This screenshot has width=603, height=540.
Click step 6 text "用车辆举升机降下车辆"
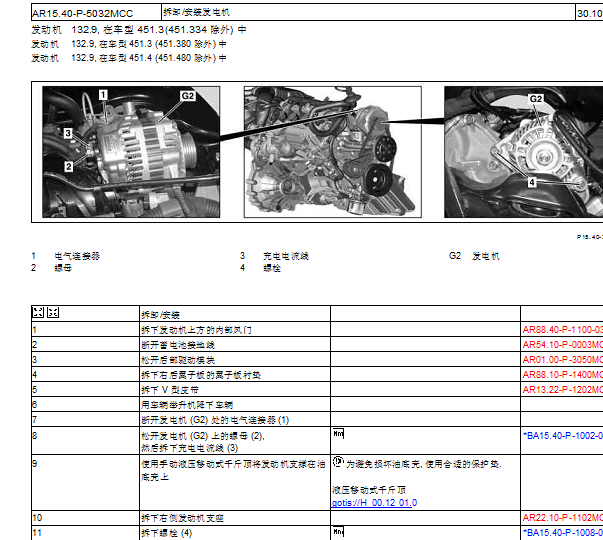(187, 405)
